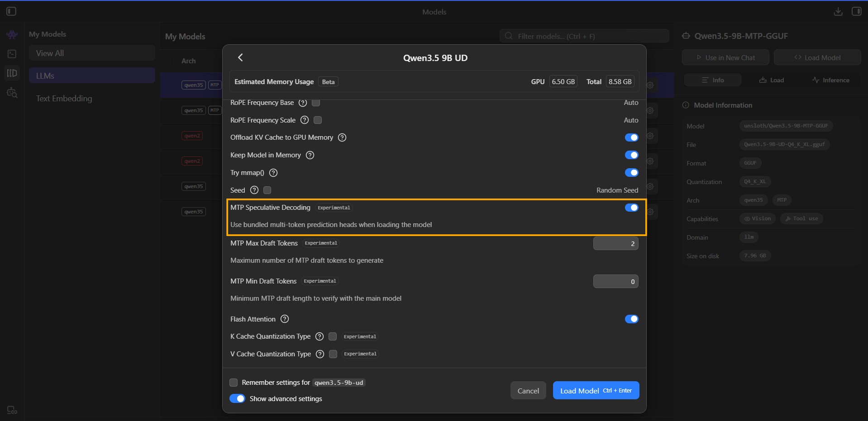Open the My Models library icon in sidebar
This screenshot has height=421, width=868.
click(12, 73)
